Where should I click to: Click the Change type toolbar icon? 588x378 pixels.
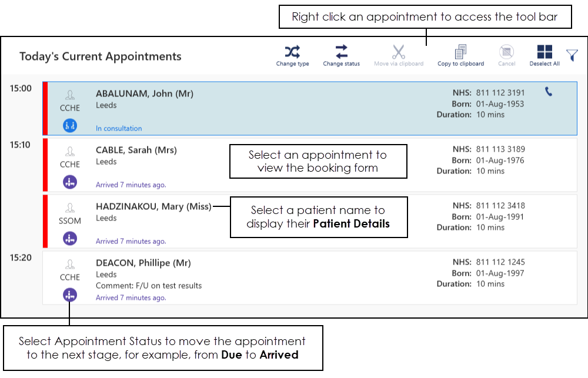point(292,52)
